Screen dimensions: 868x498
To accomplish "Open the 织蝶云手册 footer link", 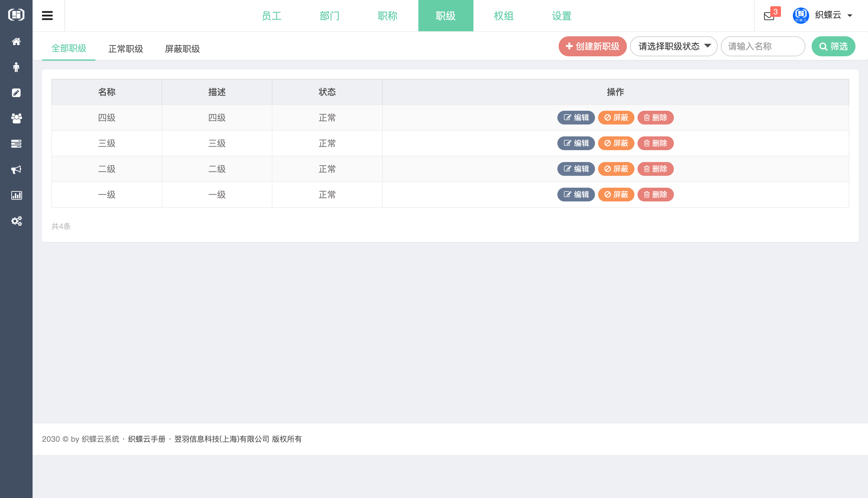I will 146,439.
